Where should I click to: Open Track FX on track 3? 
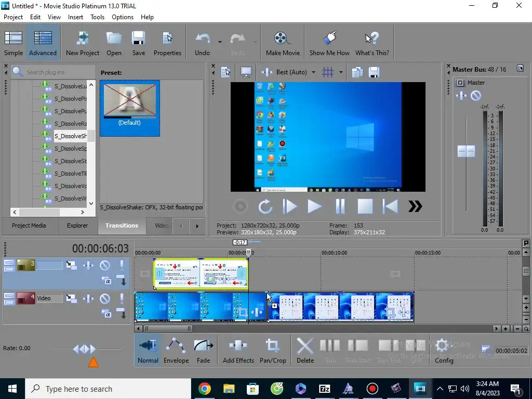pos(88,265)
